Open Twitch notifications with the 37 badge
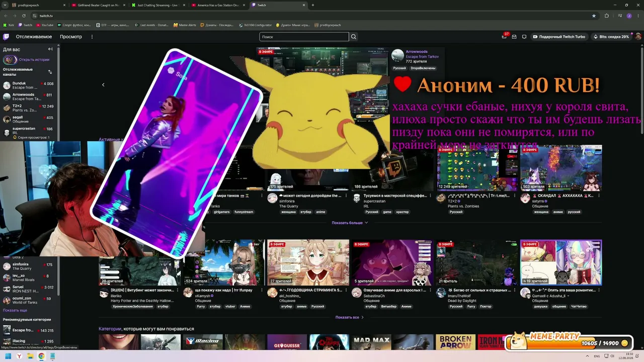644x362 pixels. 504,37
